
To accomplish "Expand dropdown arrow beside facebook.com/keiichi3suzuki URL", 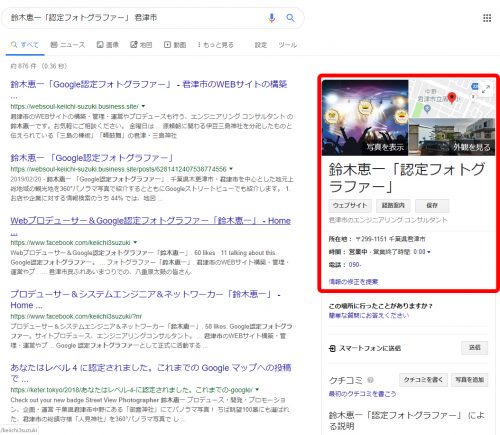I will click(135, 242).
